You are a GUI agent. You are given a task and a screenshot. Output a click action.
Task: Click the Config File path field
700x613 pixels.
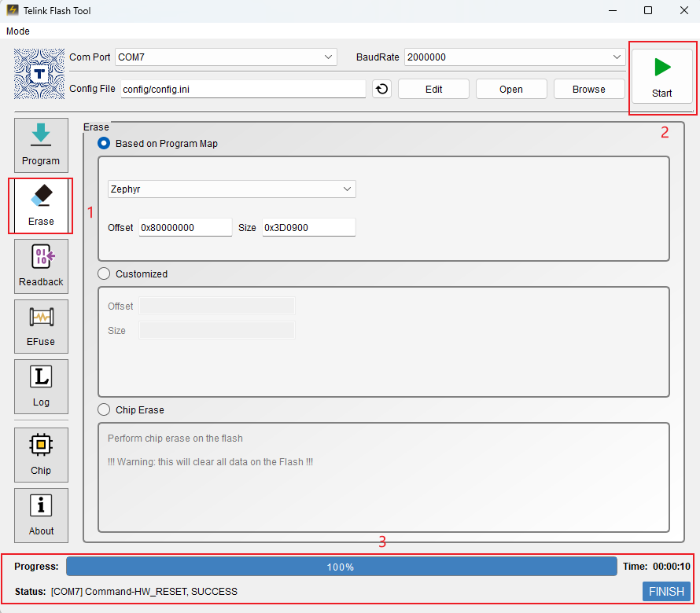[243, 90]
